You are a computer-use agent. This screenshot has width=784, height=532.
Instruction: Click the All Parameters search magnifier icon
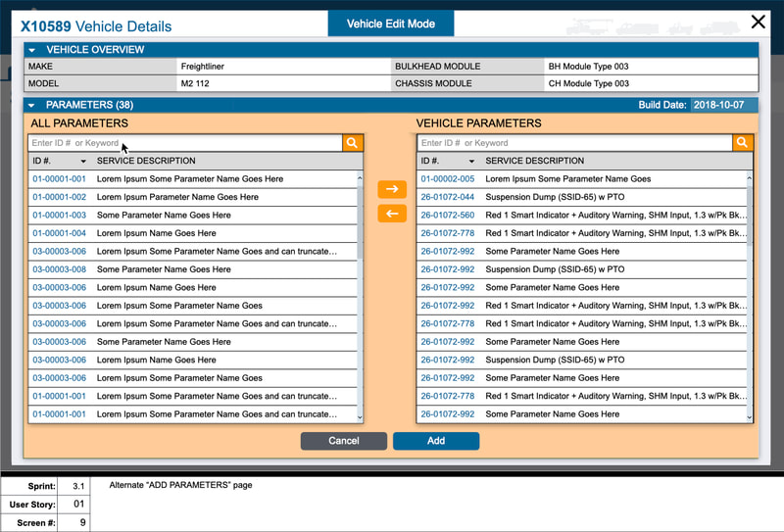click(353, 143)
